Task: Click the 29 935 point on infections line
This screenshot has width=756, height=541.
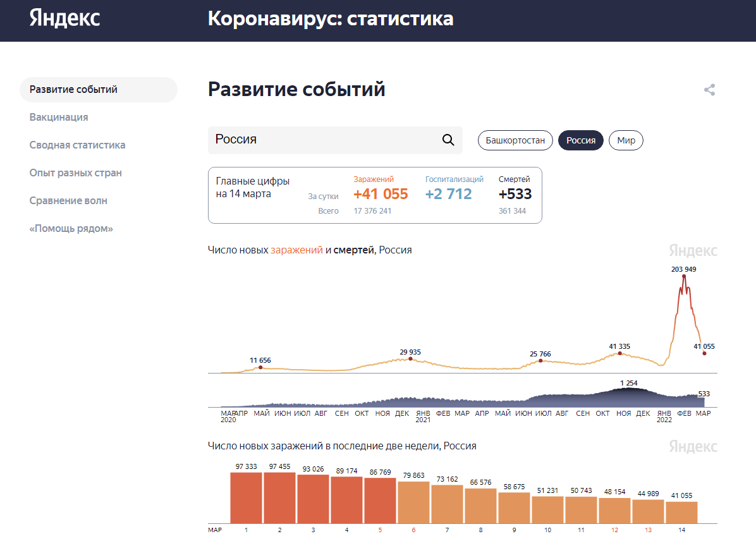Action: coord(410,359)
